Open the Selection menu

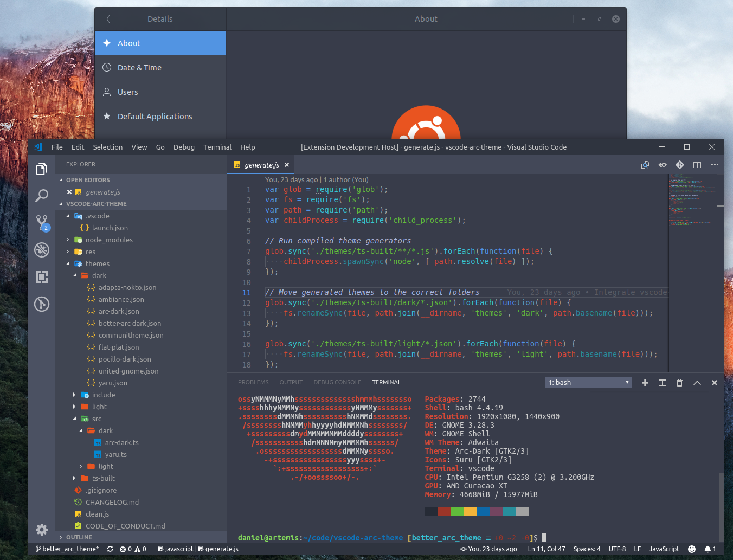(107, 147)
